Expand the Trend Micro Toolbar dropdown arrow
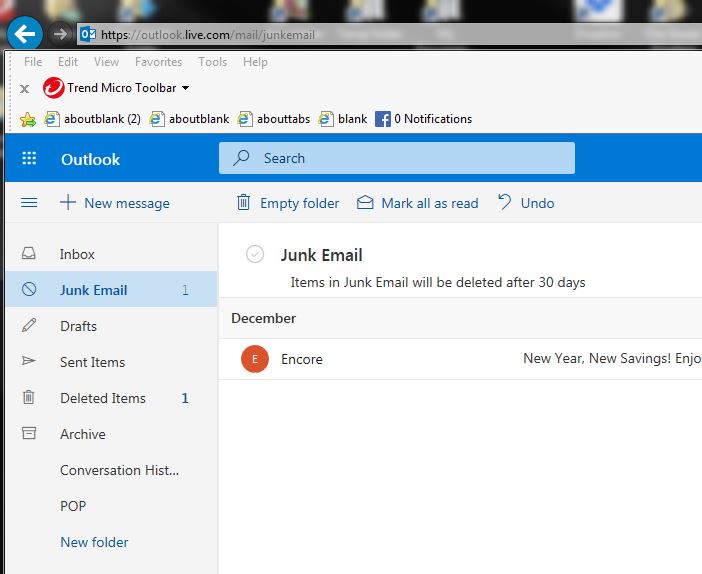This screenshot has height=574, width=702. [x=185, y=88]
